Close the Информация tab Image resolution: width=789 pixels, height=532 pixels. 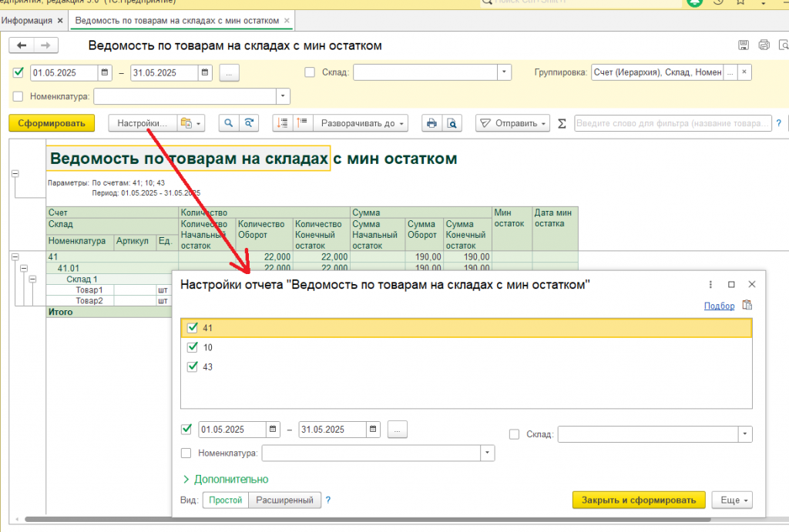60,21
